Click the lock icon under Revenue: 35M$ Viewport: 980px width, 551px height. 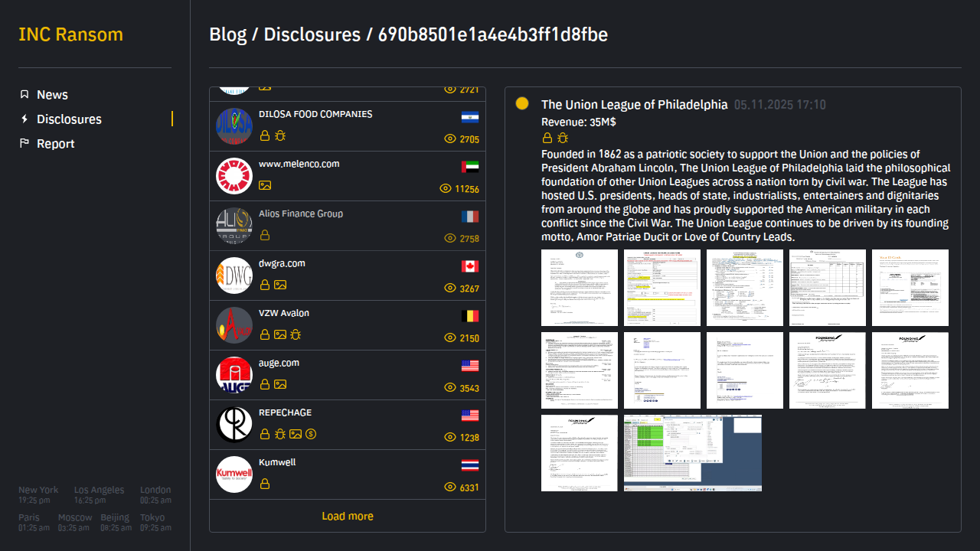click(x=547, y=138)
